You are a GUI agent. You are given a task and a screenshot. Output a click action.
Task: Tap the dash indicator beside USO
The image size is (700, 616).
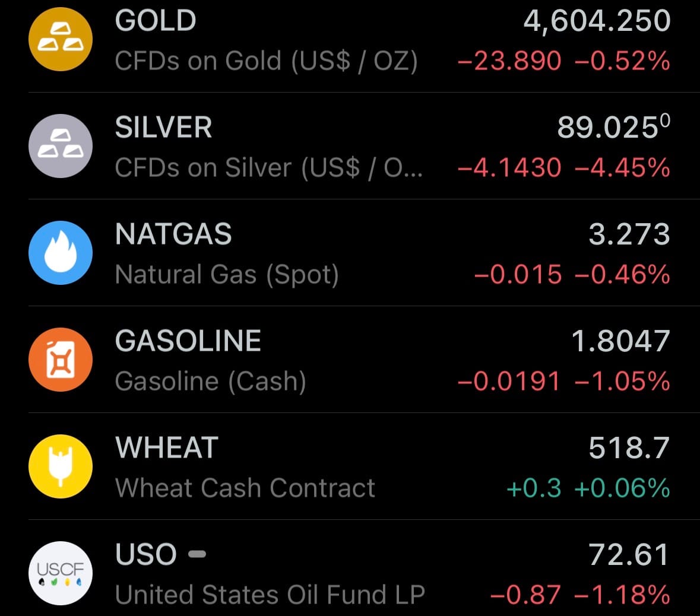coord(197,554)
